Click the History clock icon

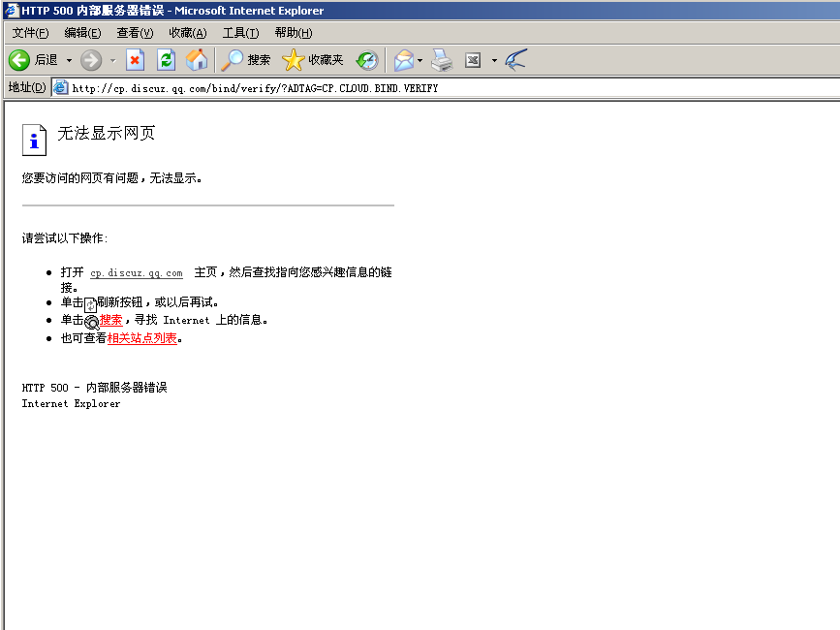(x=367, y=60)
